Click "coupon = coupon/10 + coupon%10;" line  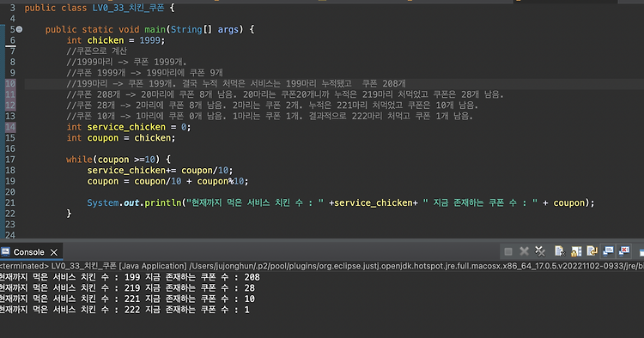[x=167, y=181]
